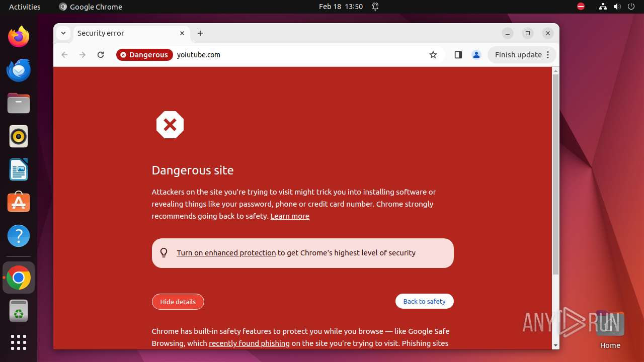Open the Chrome profile avatar
Screen dimensions: 644x362
tap(476, 55)
